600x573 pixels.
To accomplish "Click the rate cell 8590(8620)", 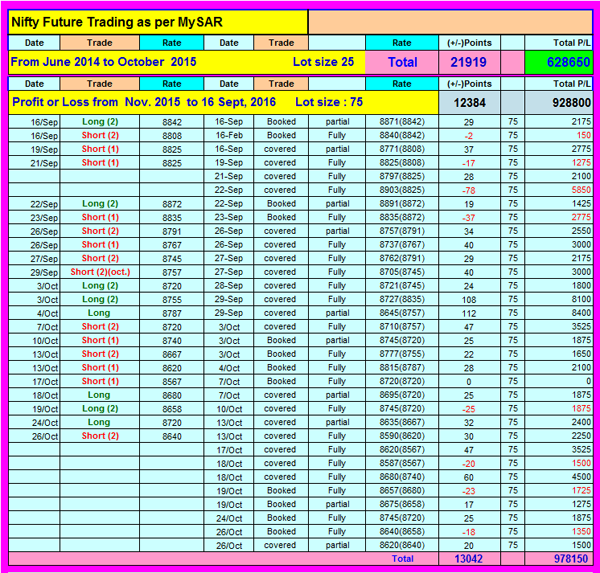I will tap(402, 436).
